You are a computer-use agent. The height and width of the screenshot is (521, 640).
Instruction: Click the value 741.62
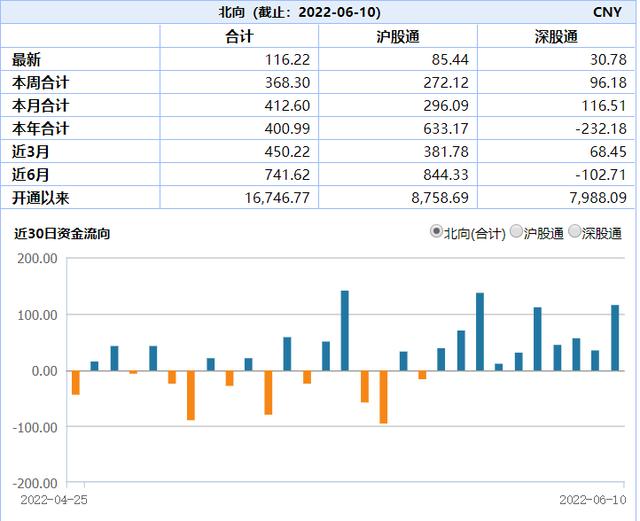(287, 175)
